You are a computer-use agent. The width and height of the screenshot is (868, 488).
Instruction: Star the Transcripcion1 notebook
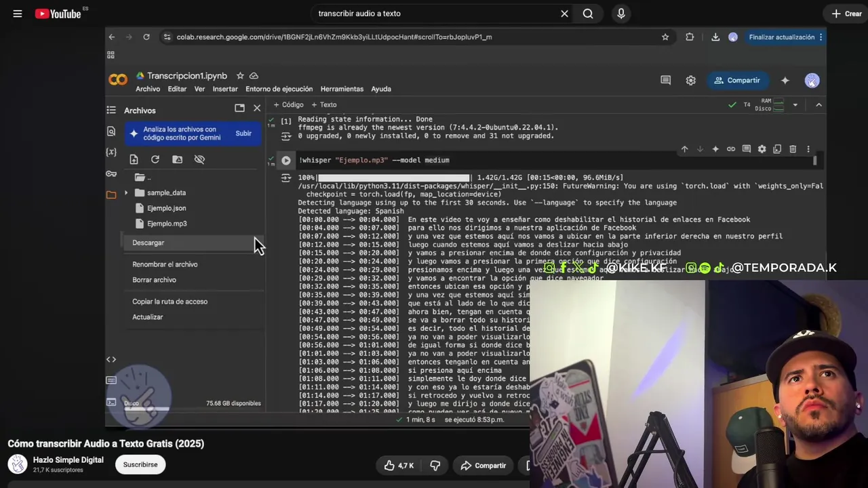point(240,76)
